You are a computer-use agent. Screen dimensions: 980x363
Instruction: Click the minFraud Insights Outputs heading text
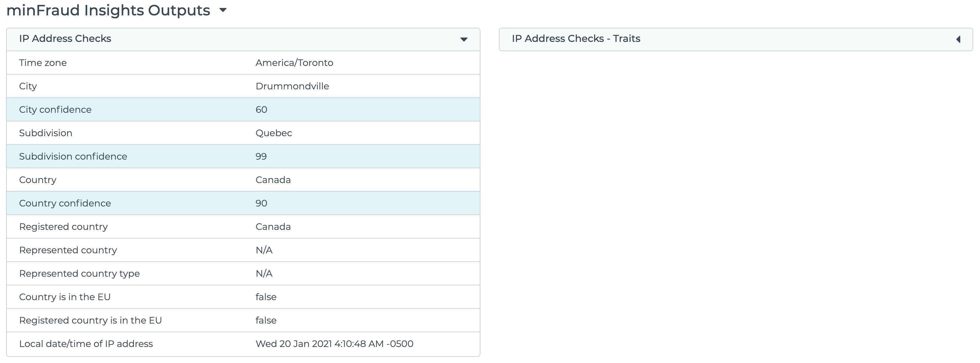(x=108, y=10)
